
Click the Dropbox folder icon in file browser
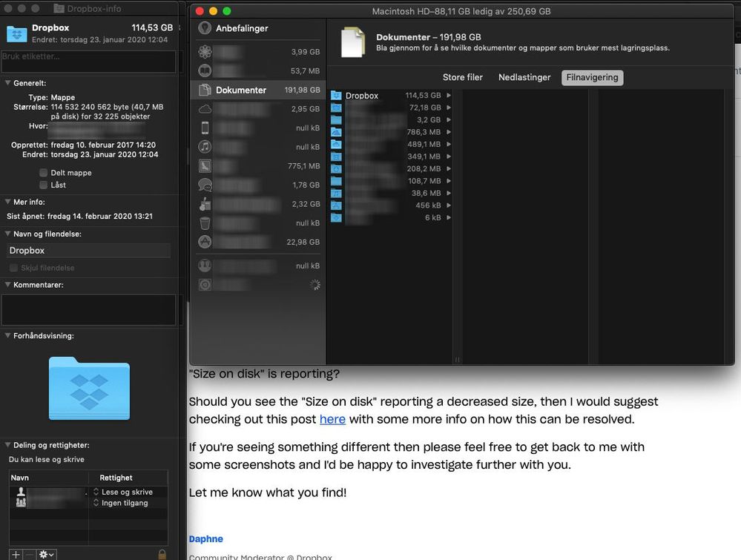pos(336,95)
